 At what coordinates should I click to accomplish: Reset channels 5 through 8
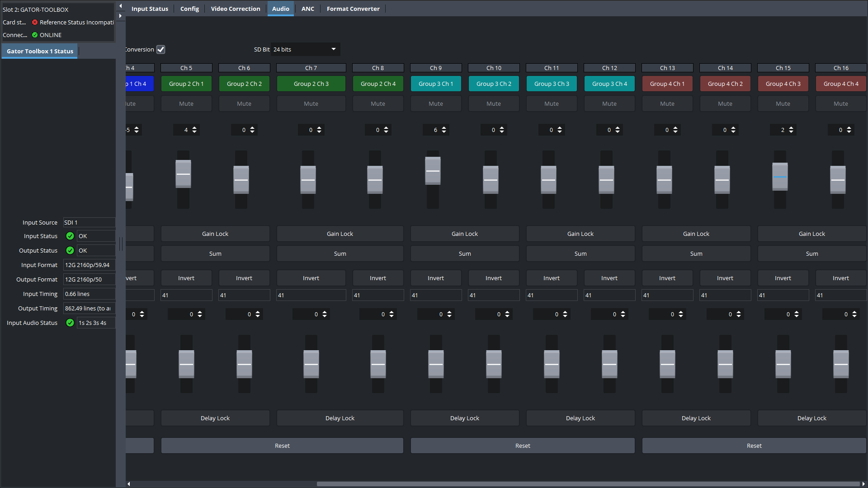click(282, 446)
